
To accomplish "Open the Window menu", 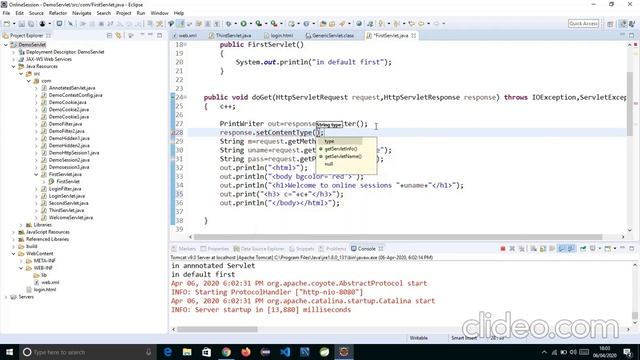I will [x=160, y=13].
